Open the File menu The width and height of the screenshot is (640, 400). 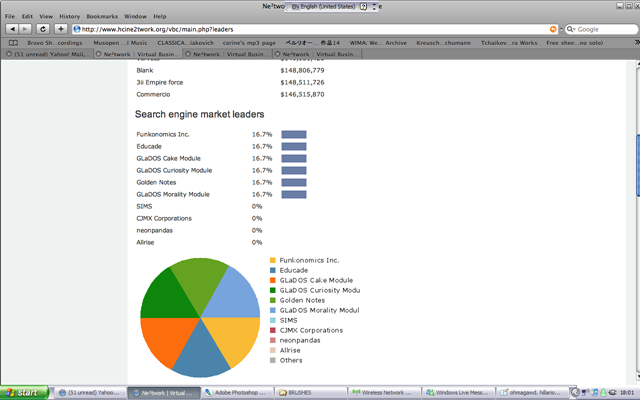10,16
